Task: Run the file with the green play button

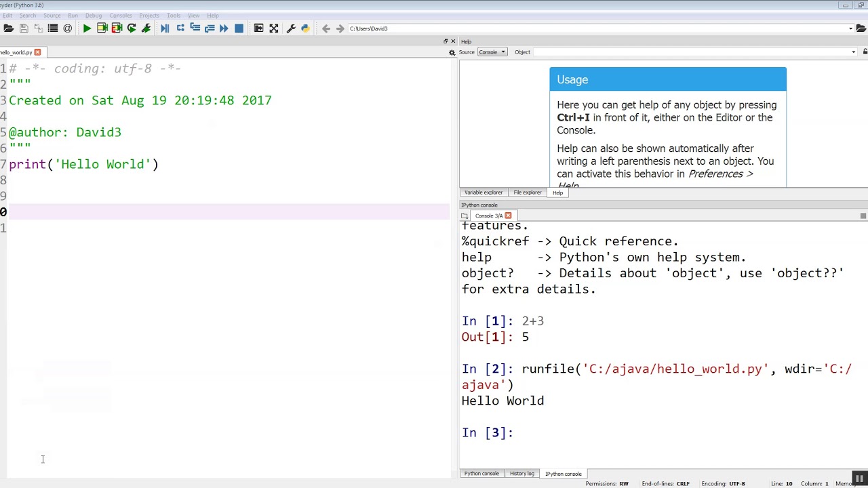Action: (x=87, y=28)
